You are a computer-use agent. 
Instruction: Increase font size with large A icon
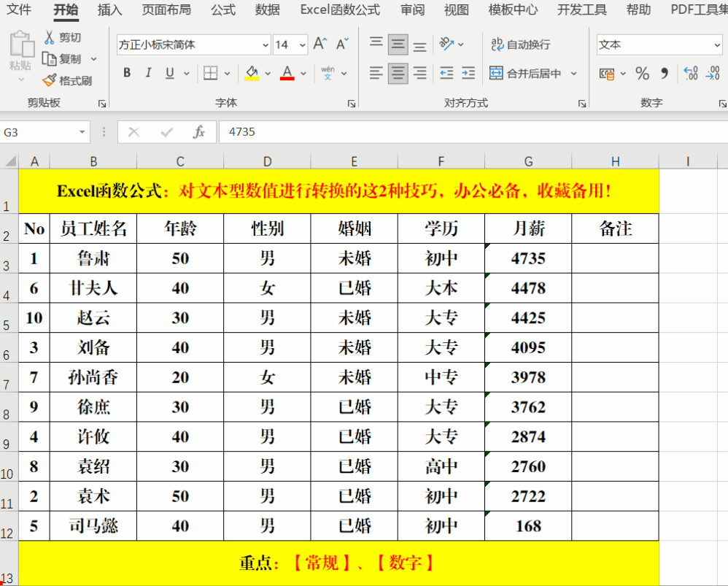click(x=320, y=44)
